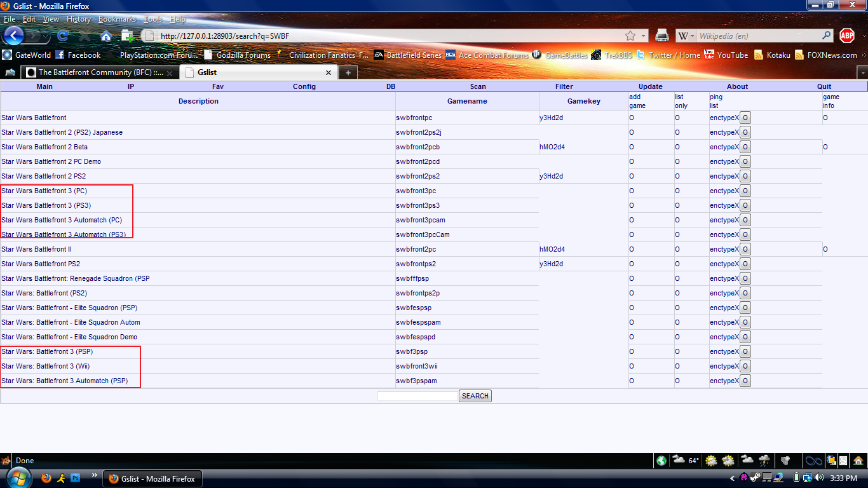Open the volume control in the system tray

pyautogui.click(x=819, y=478)
